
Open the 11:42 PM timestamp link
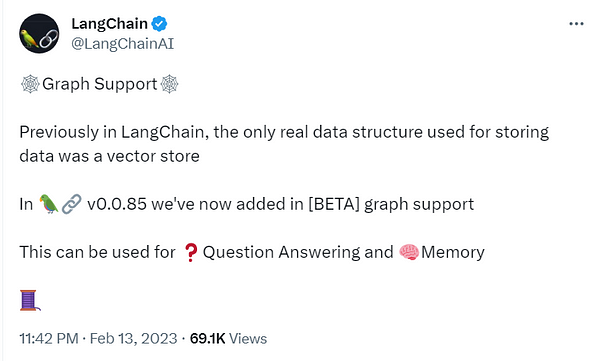[x=49, y=339]
